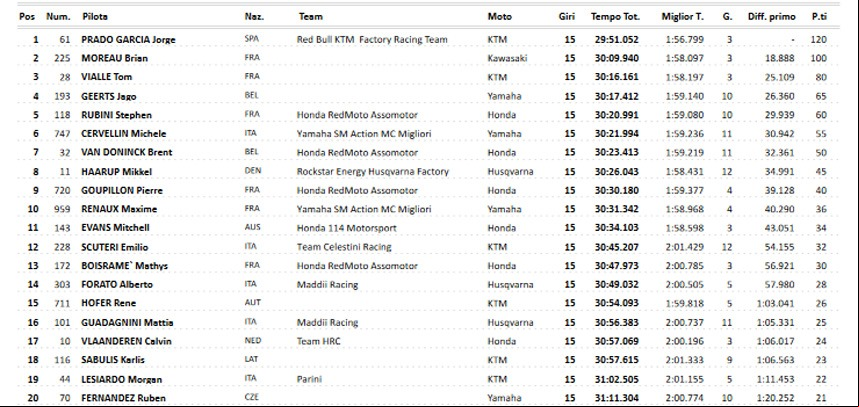Click rider GEERTS Jago's name
859x407 pixels.
coord(108,96)
